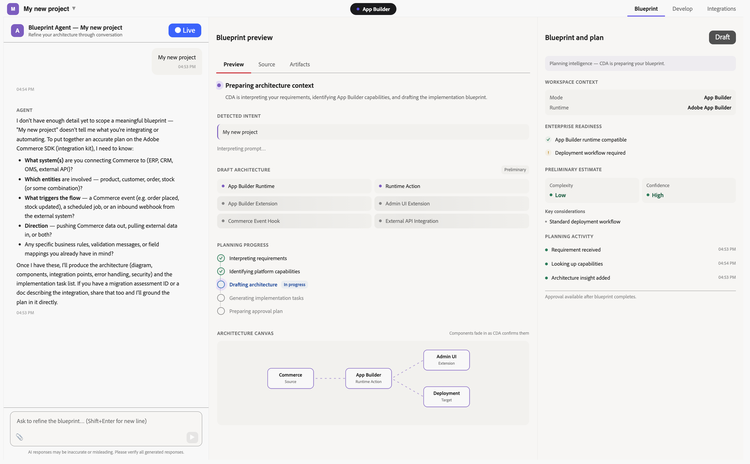
Task: Toggle the Live status switch
Action: tap(185, 30)
